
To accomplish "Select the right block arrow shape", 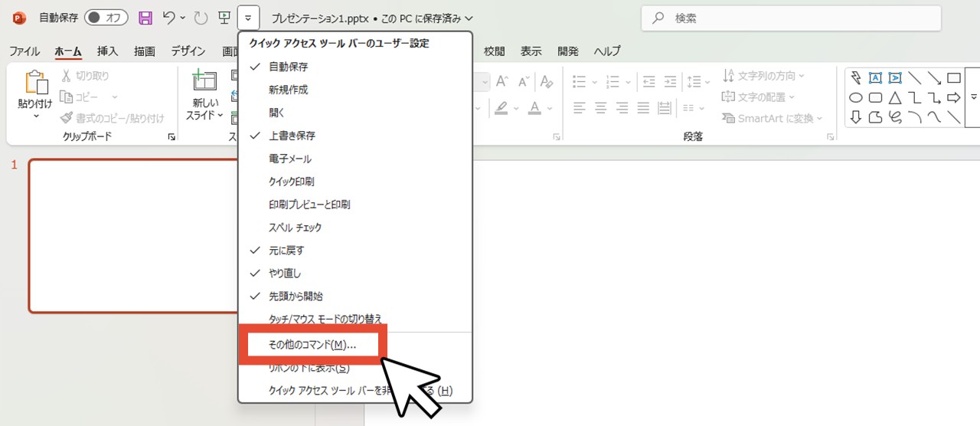I will point(954,97).
